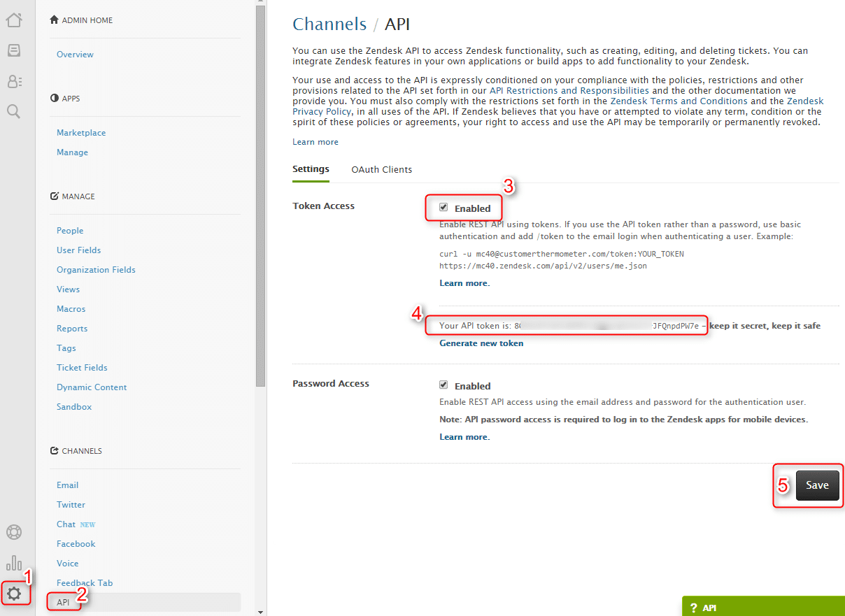The width and height of the screenshot is (845, 616).
Task: Open Voice channel settings
Action: (x=68, y=564)
